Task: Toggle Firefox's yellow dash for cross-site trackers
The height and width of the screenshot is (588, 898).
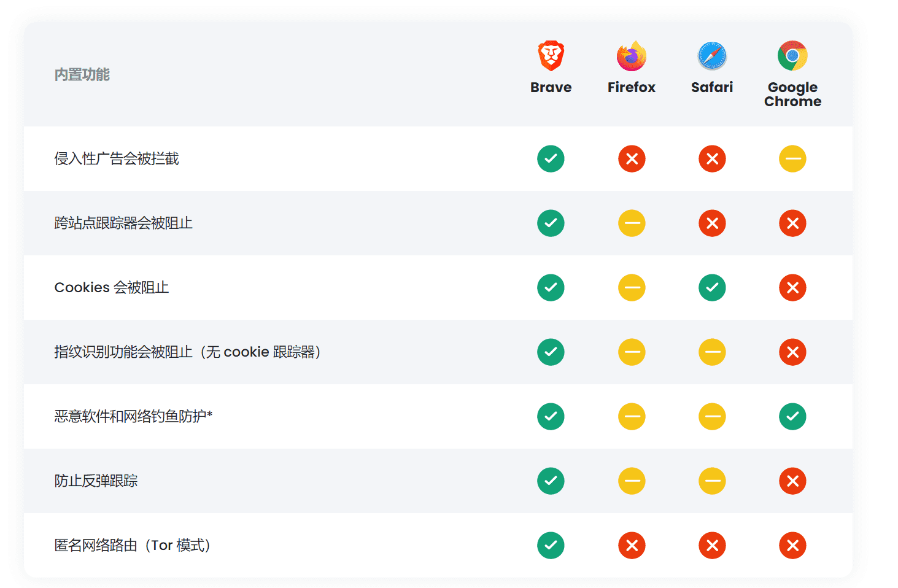Action: pos(632,223)
